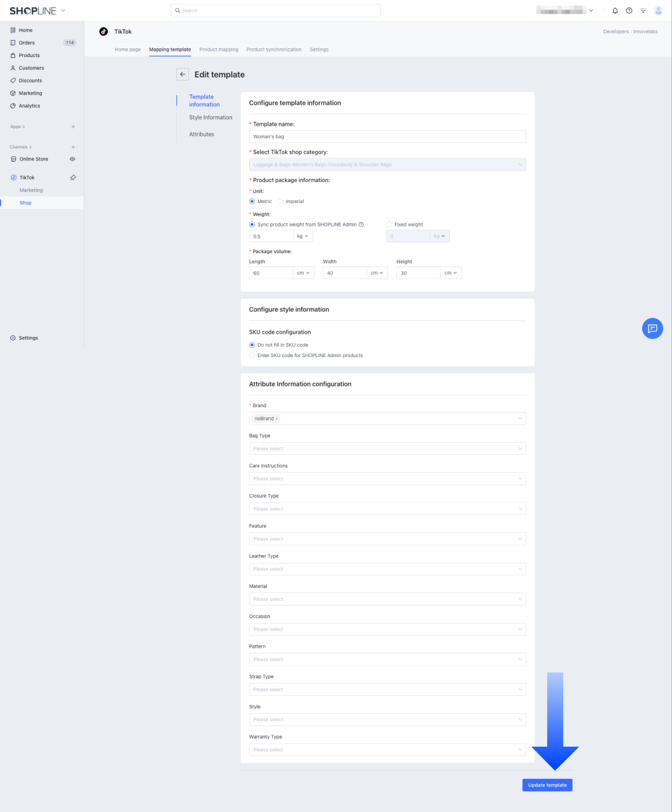Open the user avatar menu
The height and width of the screenshot is (812, 672).
coord(659,11)
